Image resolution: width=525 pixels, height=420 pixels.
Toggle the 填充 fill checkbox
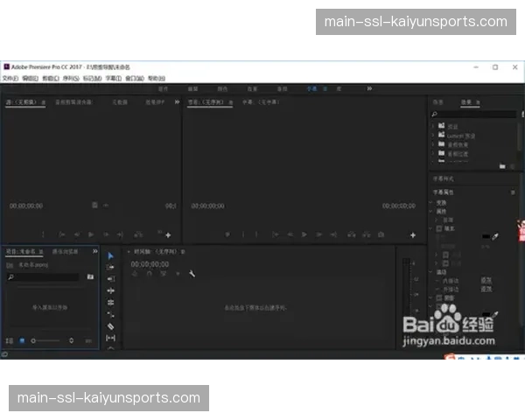click(x=439, y=228)
